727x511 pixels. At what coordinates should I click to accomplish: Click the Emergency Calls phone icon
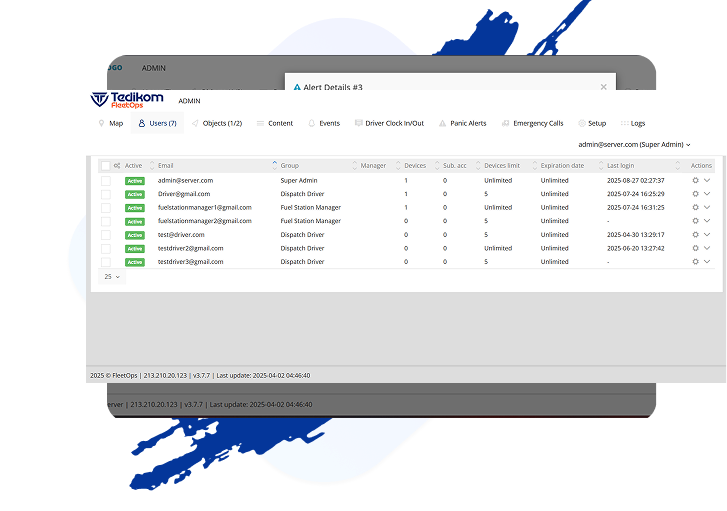tap(506, 124)
